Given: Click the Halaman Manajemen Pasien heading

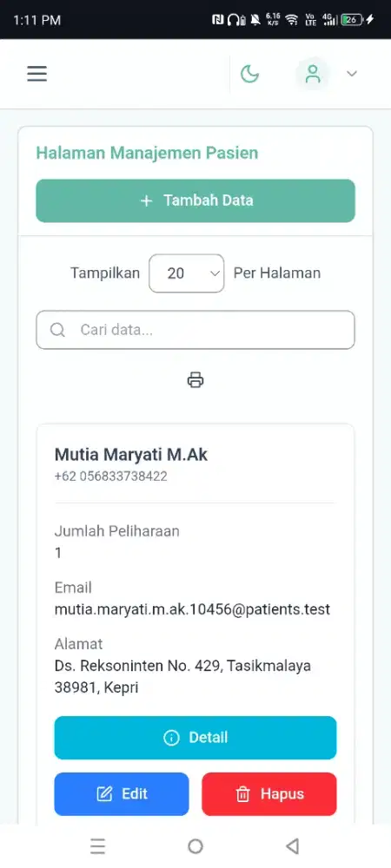Looking at the screenshot, I should point(148,153).
